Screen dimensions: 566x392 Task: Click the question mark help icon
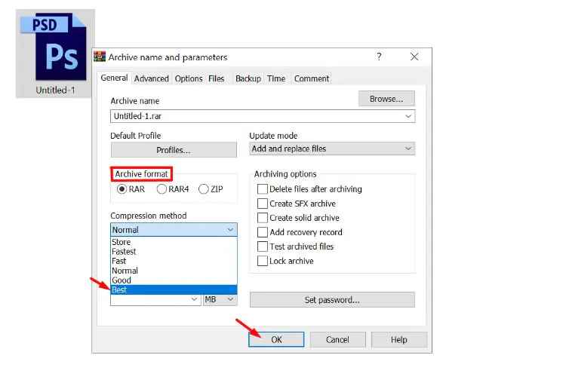[x=379, y=57]
